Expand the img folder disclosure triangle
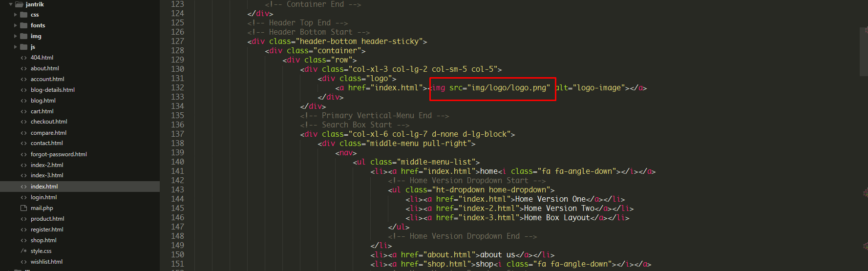This screenshot has height=271, width=868. point(16,36)
